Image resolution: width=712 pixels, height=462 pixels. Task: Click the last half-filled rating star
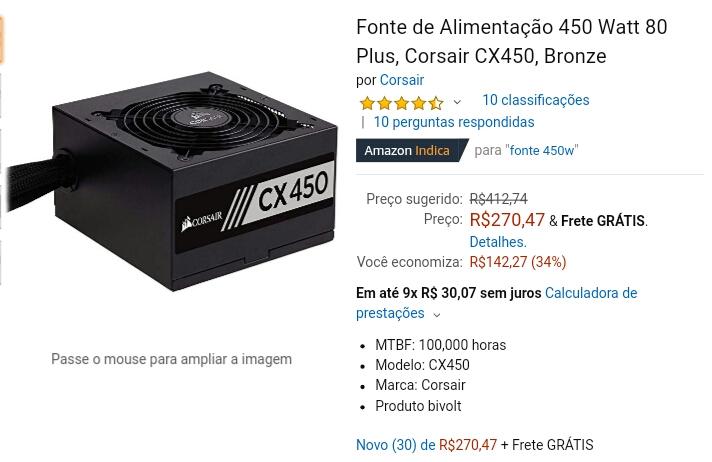click(x=436, y=103)
